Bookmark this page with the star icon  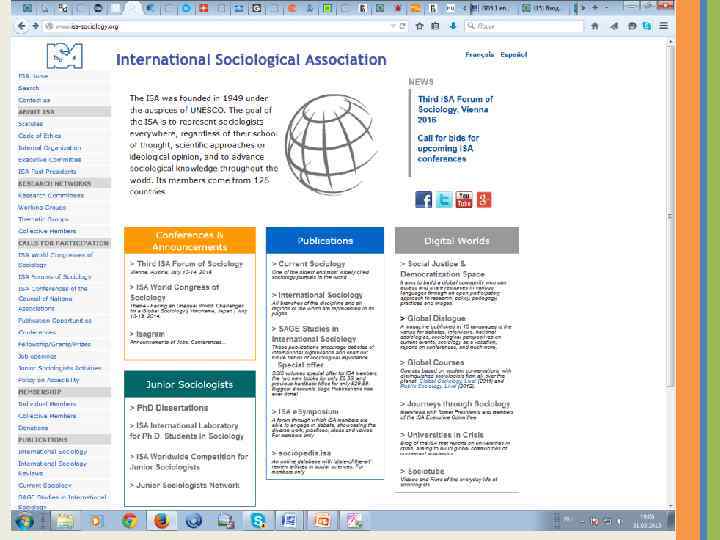(419, 26)
